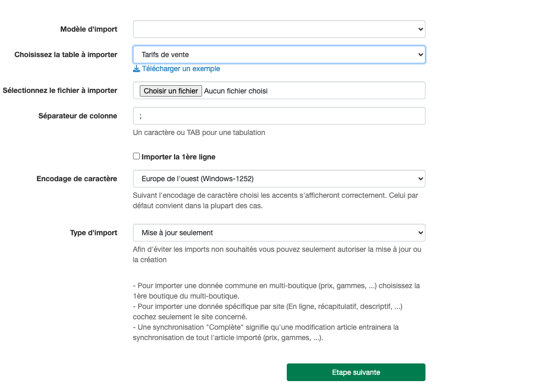Follow the Télécharger un exemple link
Screen dimensions: 546x392
point(181,69)
